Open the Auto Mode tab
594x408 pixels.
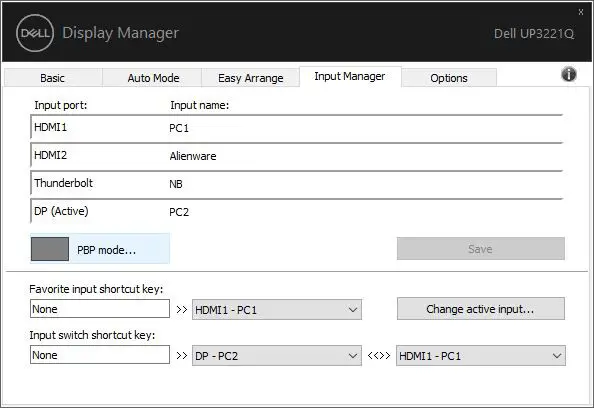[153, 78]
